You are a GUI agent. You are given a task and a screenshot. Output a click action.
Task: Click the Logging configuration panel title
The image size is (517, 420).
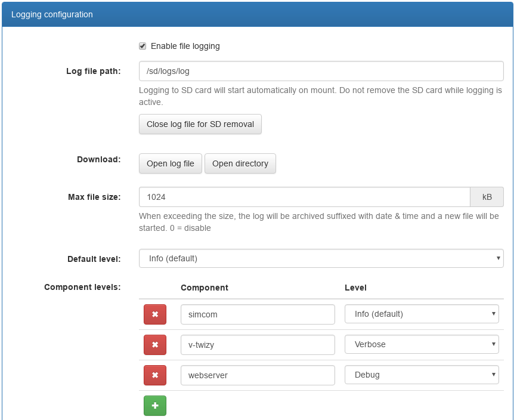coord(52,14)
